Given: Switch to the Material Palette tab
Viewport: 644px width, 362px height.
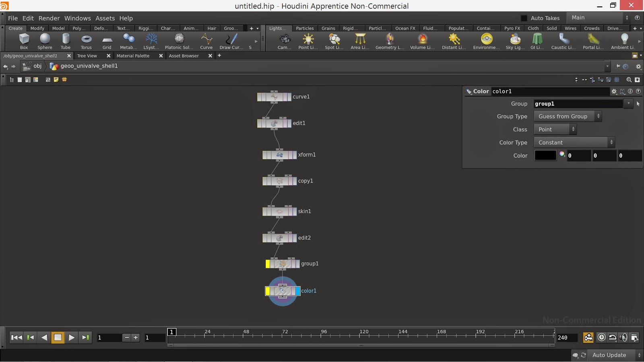Looking at the screenshot, I should (133, 56).
